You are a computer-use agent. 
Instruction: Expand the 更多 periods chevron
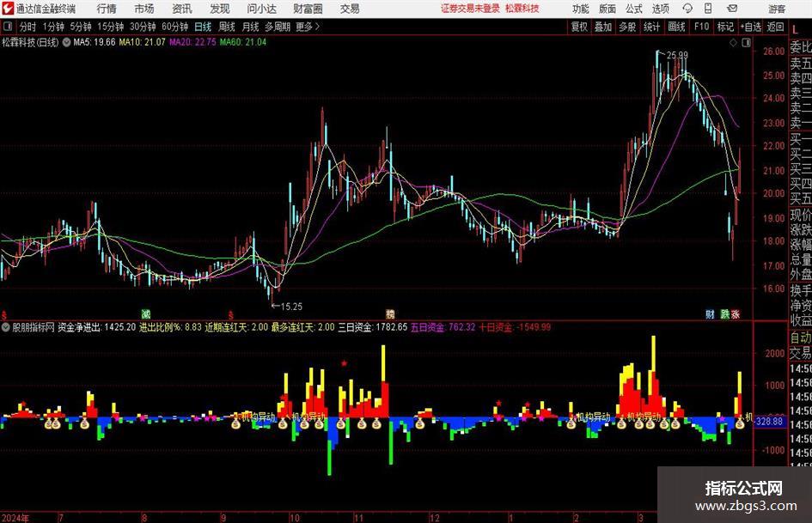click(308, 27)
